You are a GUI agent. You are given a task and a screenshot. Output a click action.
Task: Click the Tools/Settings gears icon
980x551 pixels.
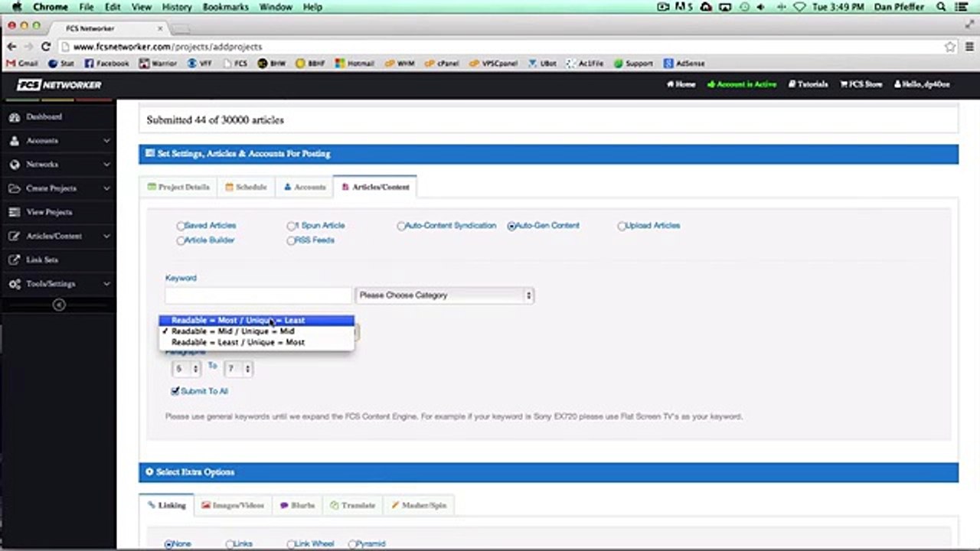15,284
